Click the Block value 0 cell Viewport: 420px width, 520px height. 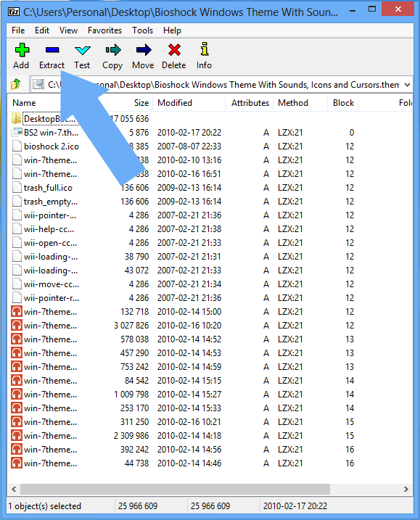(351, 133)
